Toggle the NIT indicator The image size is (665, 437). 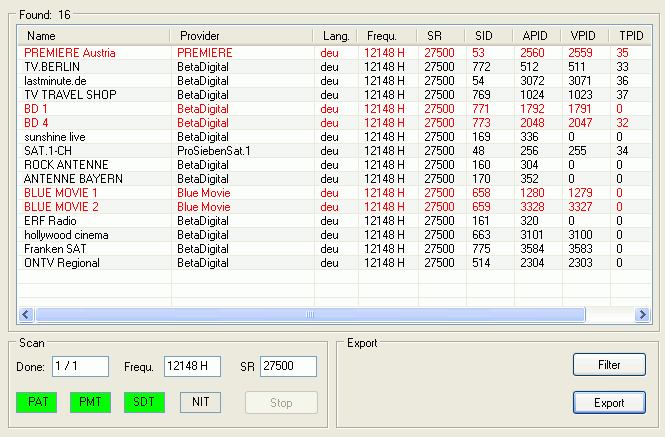pos(200,402)
